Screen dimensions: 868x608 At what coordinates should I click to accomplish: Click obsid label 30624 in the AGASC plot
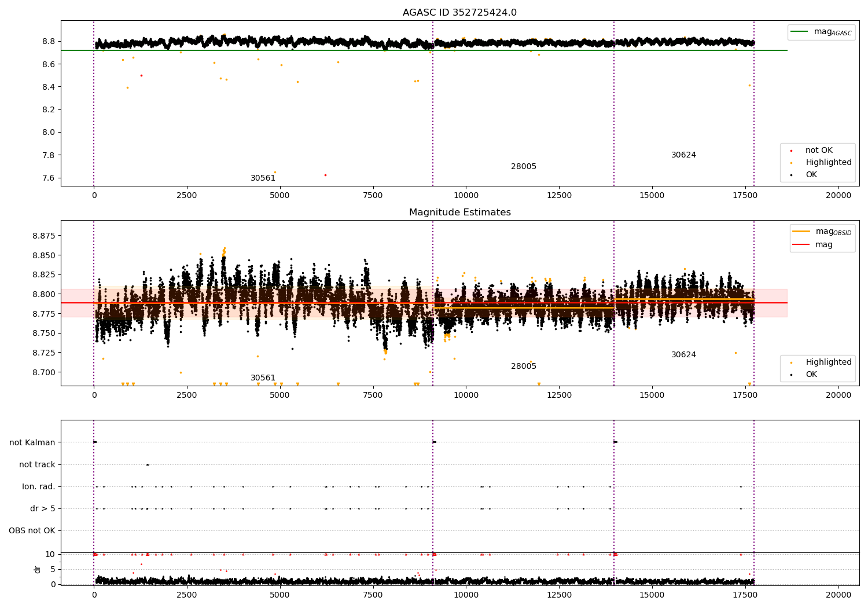[x=683, y=155]
